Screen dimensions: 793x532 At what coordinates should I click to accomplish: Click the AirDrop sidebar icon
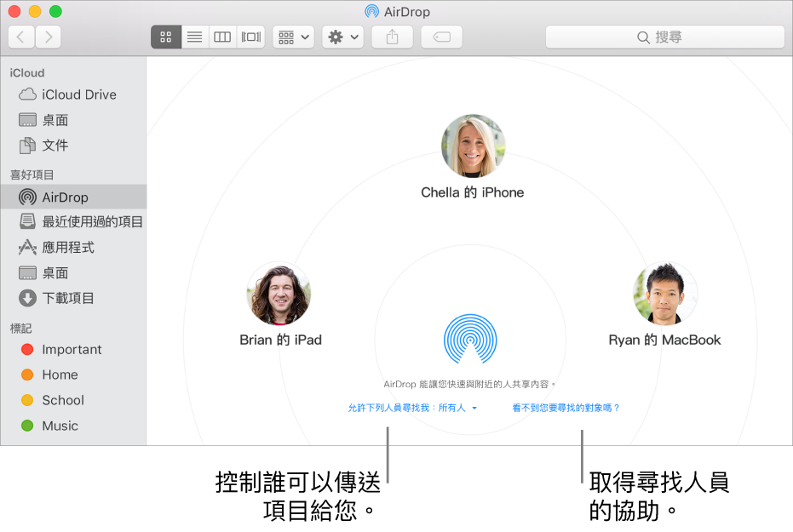(27, 197)
